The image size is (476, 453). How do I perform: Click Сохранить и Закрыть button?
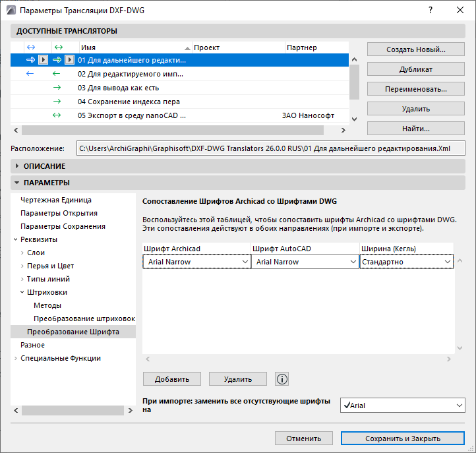click(403, 438)
